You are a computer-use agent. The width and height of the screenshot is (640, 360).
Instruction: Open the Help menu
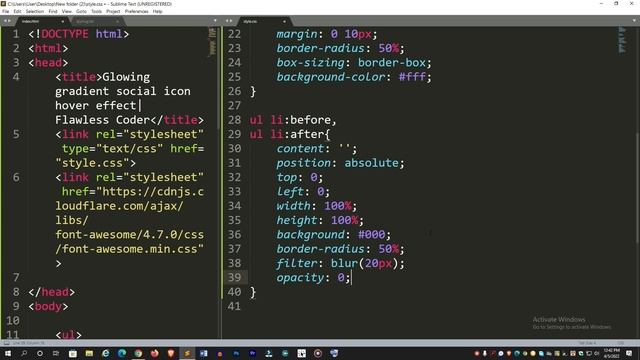158,11
